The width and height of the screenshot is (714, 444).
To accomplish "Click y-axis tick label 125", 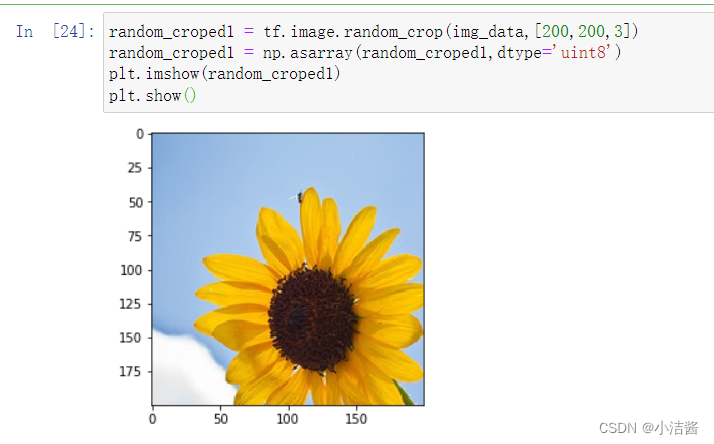I will (130, 304).
